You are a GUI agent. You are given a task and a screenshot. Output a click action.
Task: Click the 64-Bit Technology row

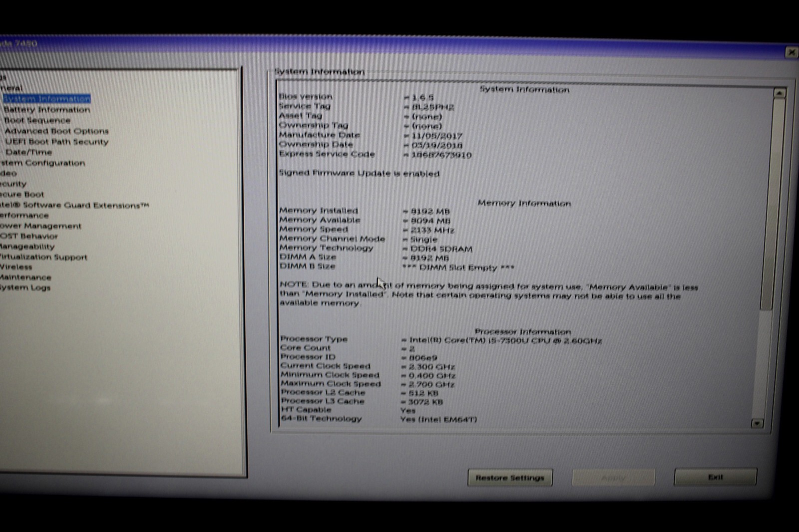point(379,419)
